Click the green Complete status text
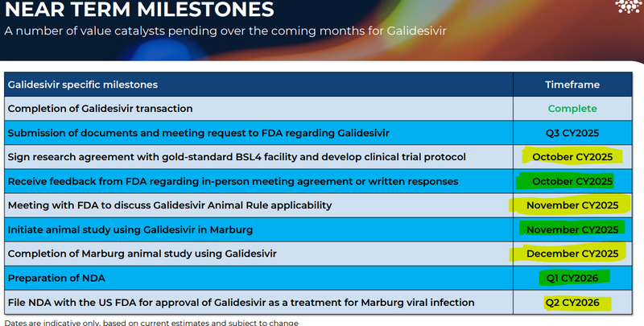Screen dimensions: 644x326 [x=572, y=108]
